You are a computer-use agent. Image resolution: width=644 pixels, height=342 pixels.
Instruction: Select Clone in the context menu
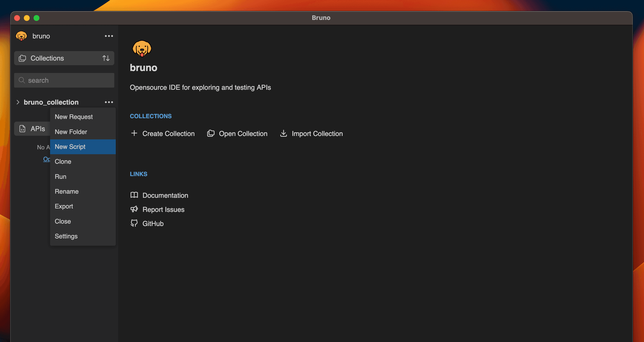pos(63,162)
